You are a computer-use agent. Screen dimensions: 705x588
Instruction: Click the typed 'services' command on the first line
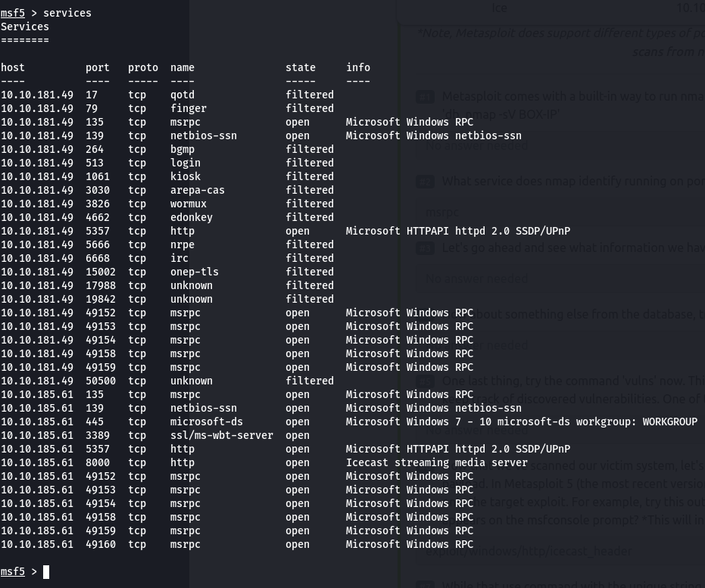(x=67, y=13)
